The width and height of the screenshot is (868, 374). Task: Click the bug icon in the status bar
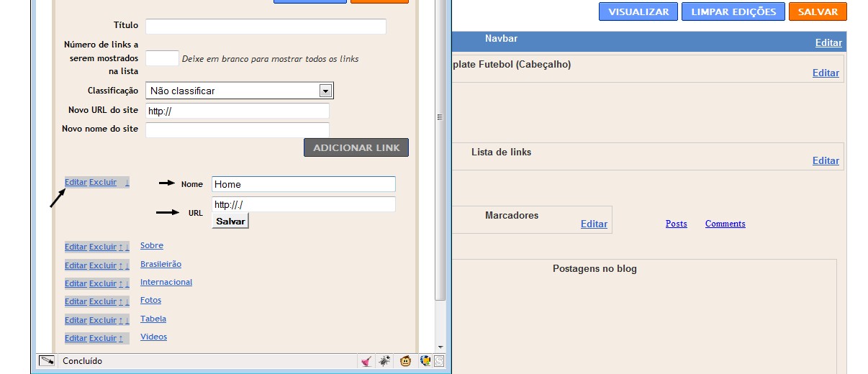coord(385,361)
